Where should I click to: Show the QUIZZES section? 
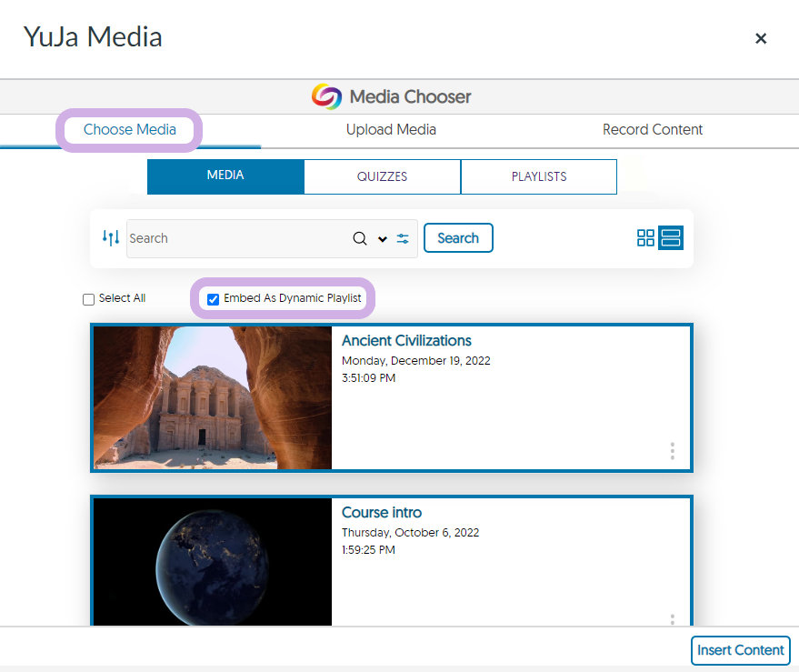coord(382,176)
